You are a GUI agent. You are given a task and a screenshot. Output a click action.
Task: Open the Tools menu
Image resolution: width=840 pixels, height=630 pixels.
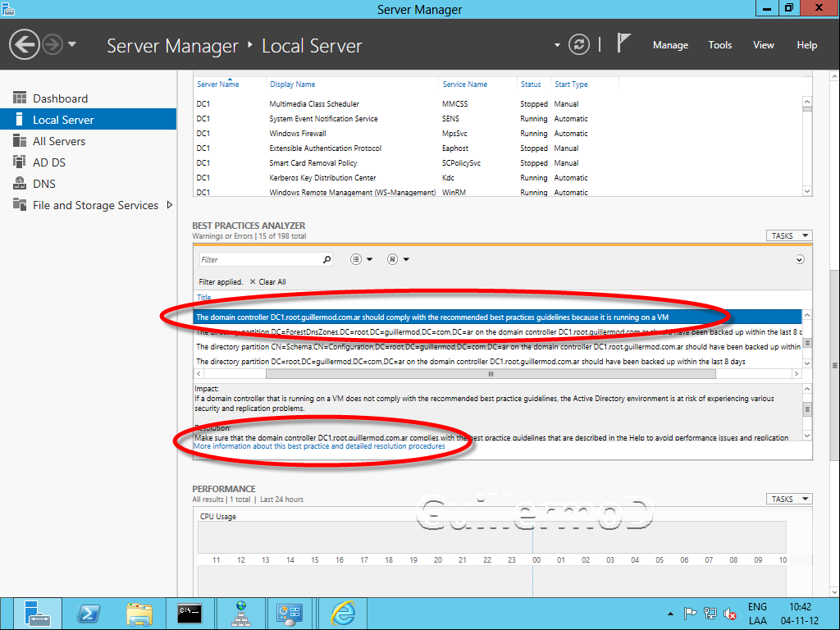(x=720, y=45)
